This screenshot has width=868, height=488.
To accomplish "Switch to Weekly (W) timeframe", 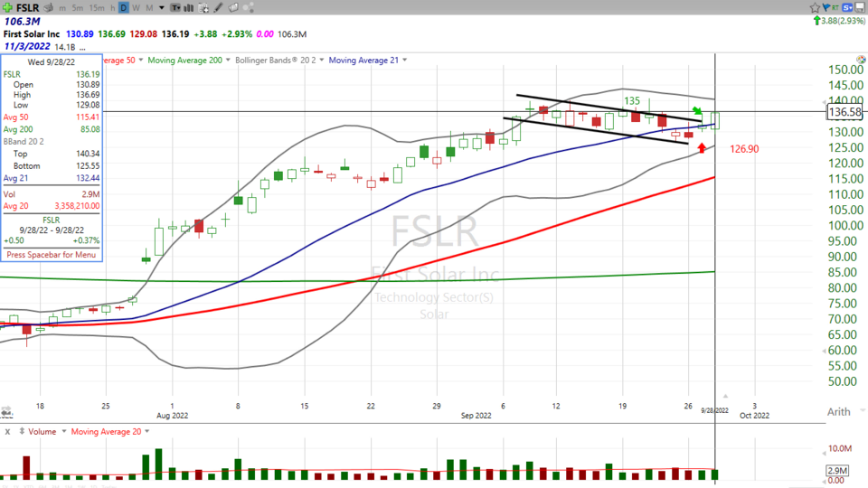I will pos(137,8).
